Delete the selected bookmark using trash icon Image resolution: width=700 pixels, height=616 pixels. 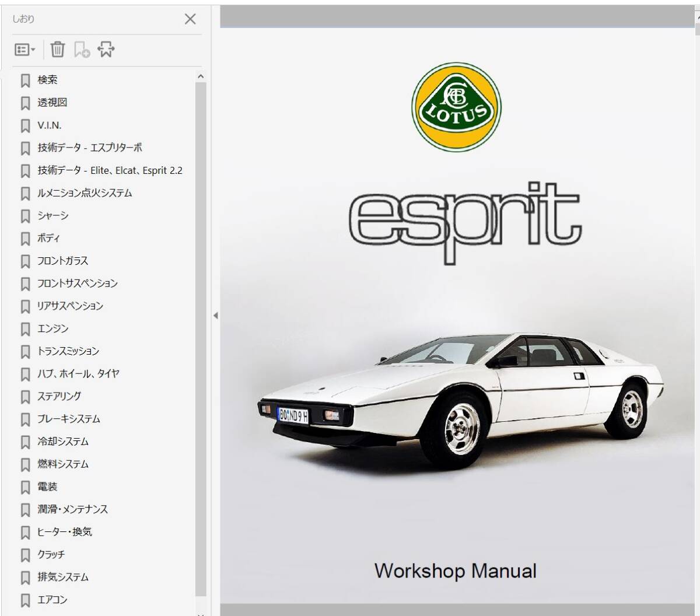[57, 50]
